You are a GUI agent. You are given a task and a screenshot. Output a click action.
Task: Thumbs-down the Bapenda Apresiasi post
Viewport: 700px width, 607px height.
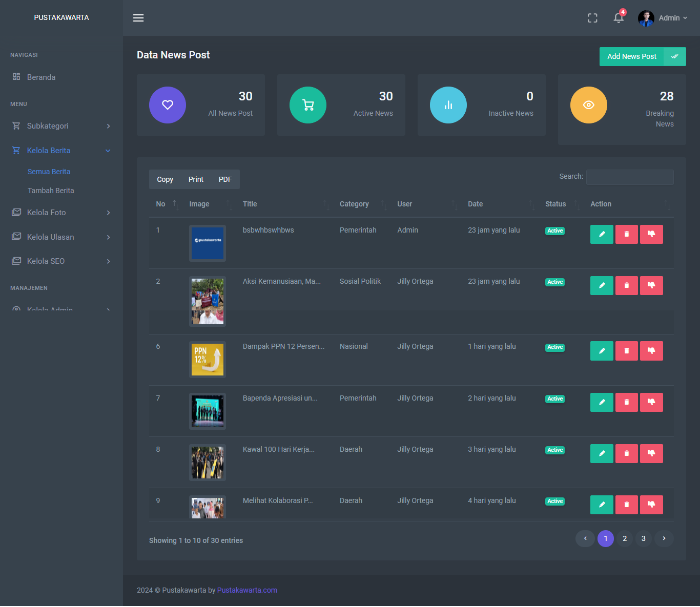pyautogui.click(x=651, y=402)
